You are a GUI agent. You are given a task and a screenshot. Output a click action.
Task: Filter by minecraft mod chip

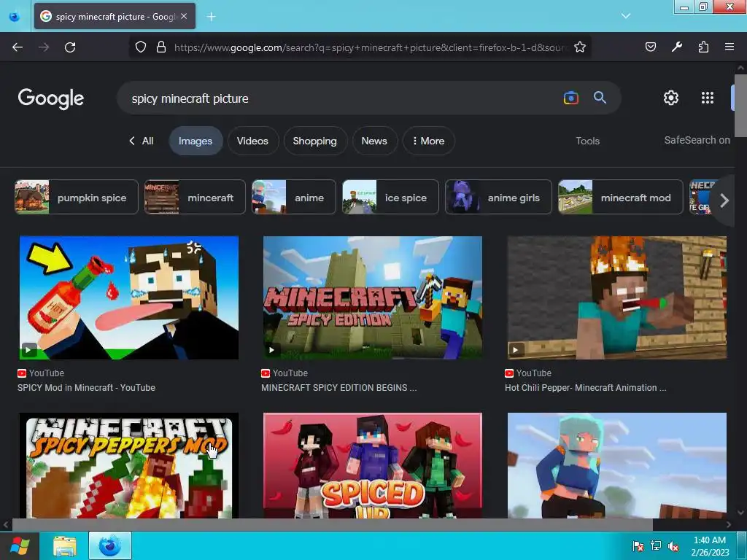620,197
